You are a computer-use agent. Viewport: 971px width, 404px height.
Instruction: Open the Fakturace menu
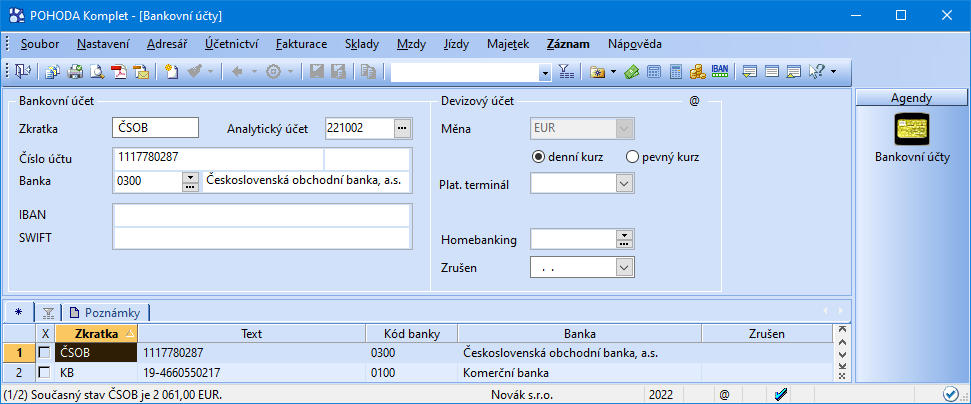coord(302,44)
